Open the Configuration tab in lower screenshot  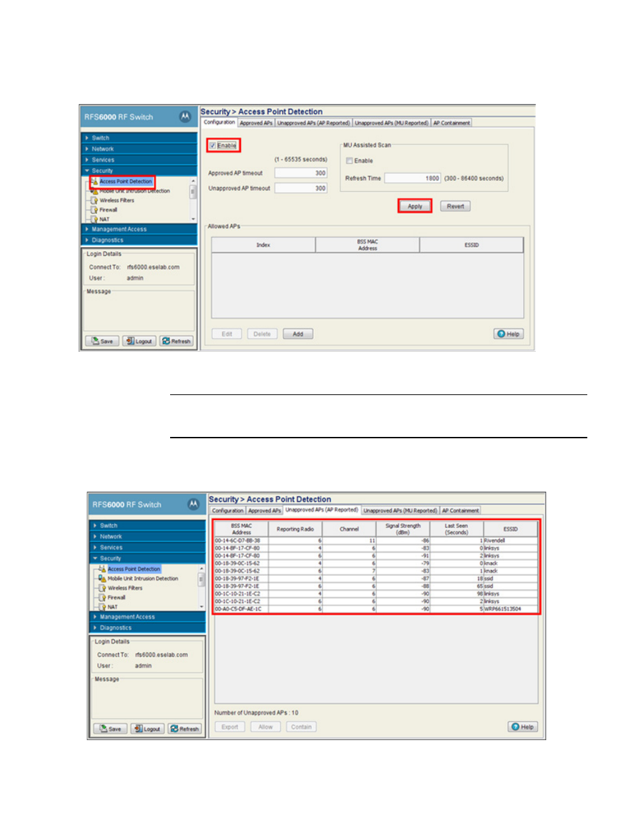click(227, 511)
